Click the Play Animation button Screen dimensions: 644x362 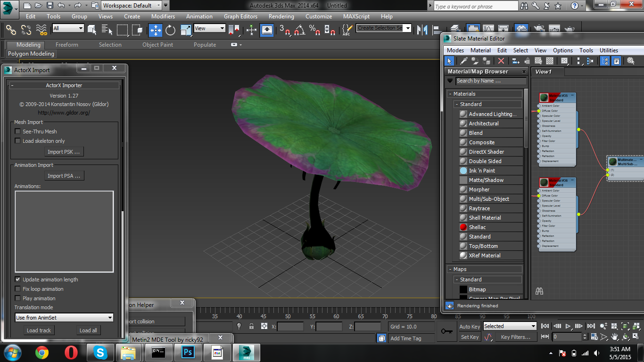pos(568,326)
